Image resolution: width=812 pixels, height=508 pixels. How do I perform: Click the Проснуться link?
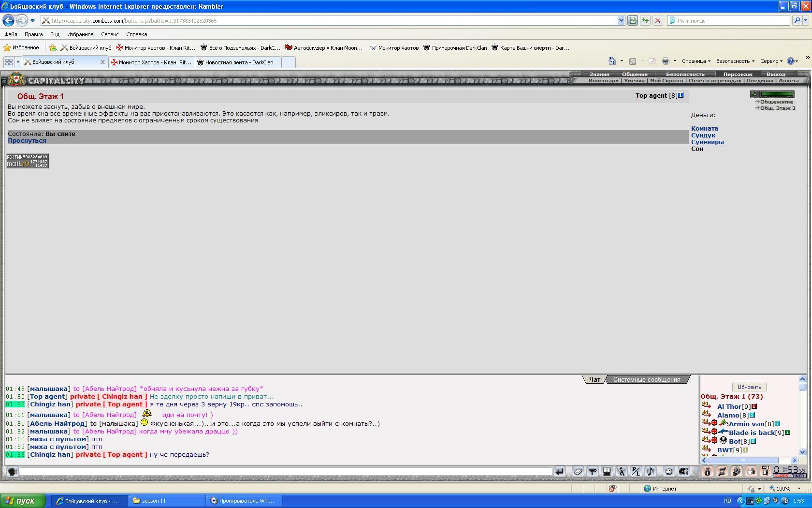coord(27,141)
